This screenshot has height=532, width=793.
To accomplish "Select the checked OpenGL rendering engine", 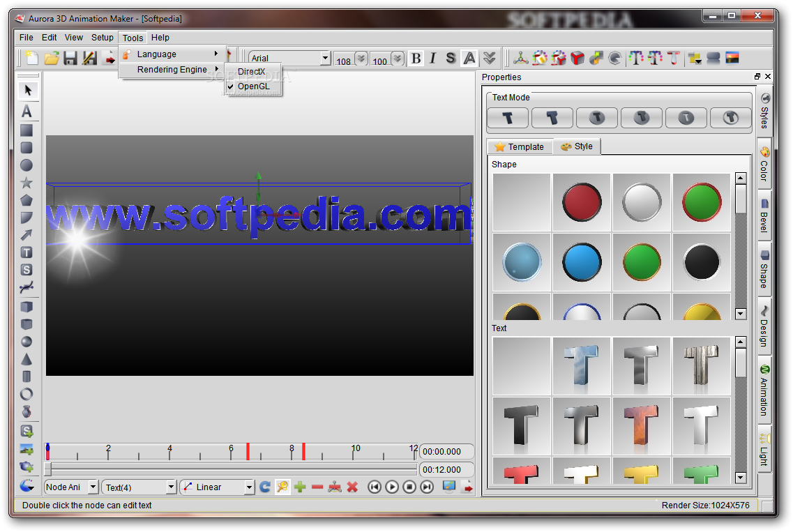I will pyautogui.click(x=253, y=86).
